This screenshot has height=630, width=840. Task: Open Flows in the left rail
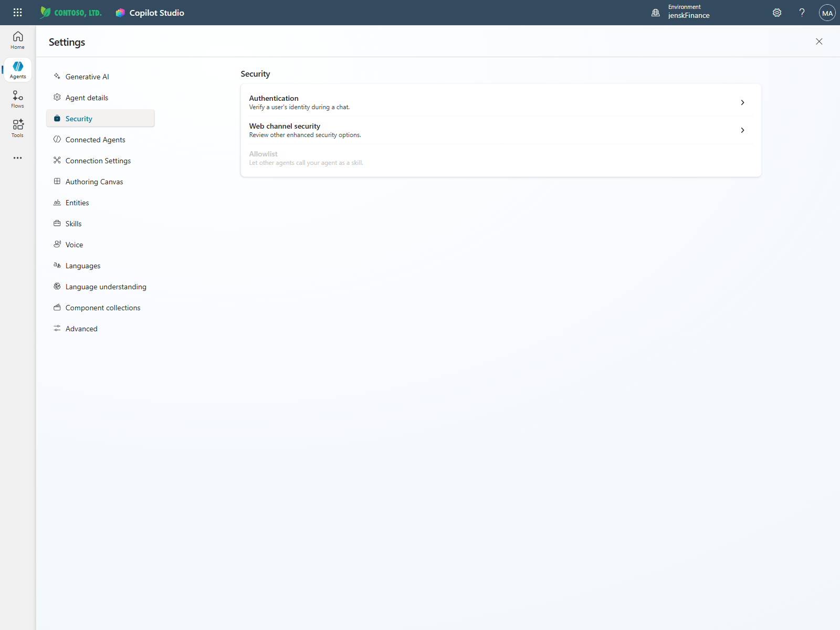pos(17,99)
